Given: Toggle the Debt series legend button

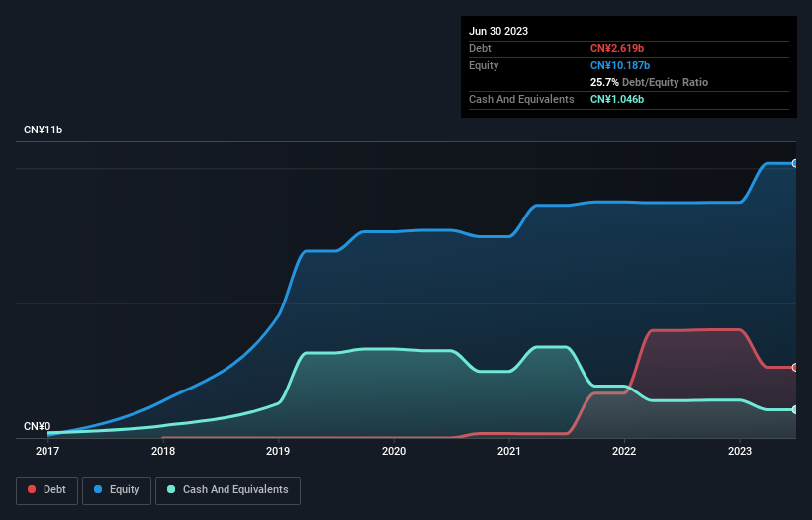Looking at the screenshot, I should tap(47, 490).
